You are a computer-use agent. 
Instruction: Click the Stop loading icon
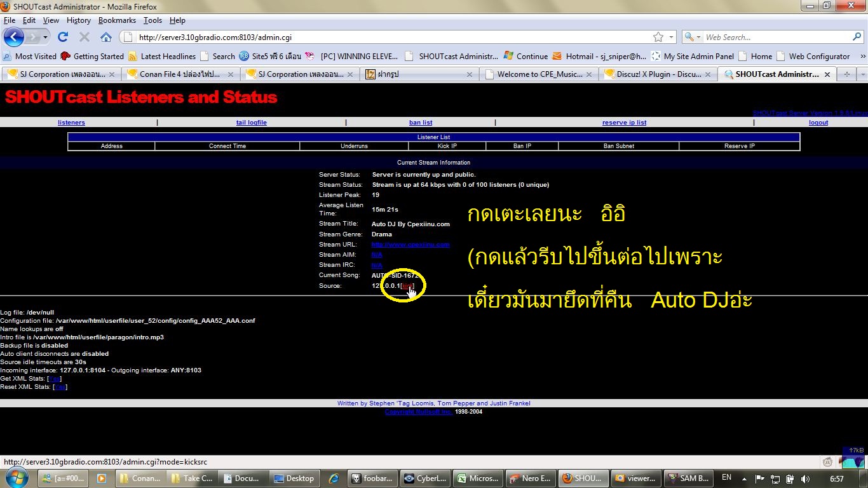pyautogui.click(x=85, y=37)
